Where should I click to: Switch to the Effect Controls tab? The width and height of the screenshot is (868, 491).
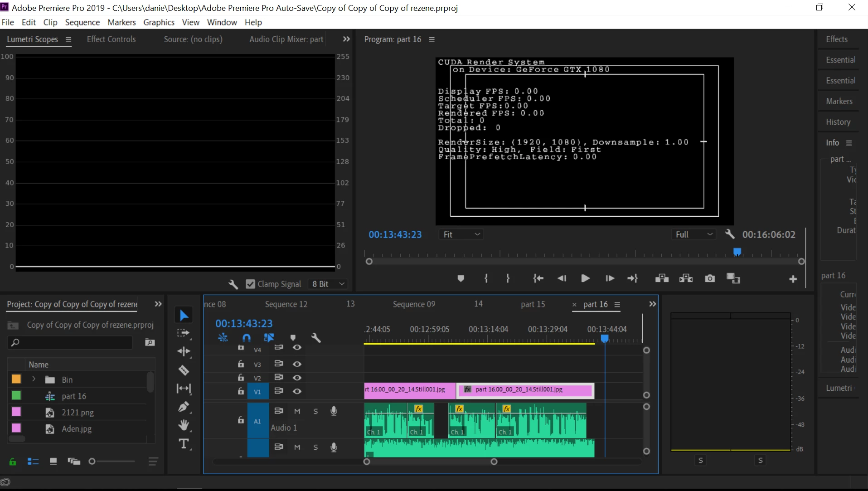(x=111, y=39)
